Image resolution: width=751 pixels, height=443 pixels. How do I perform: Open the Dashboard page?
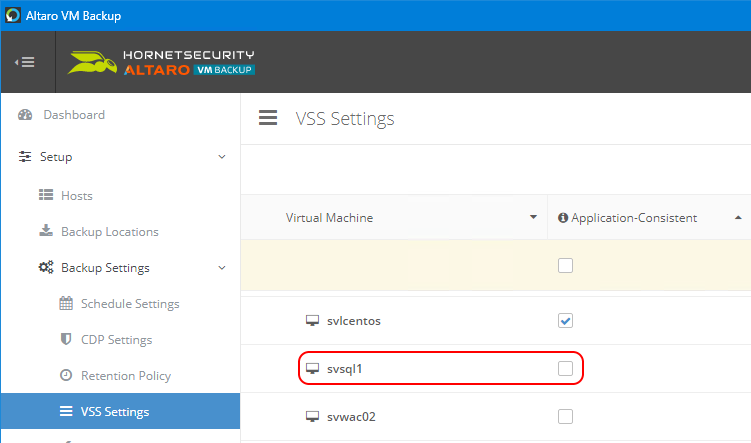(x=74, y=115)
